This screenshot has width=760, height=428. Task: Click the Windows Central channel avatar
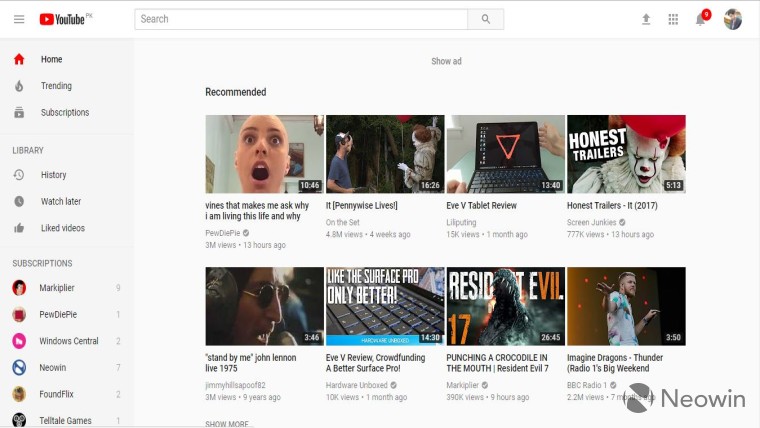[x=19, y=341]
